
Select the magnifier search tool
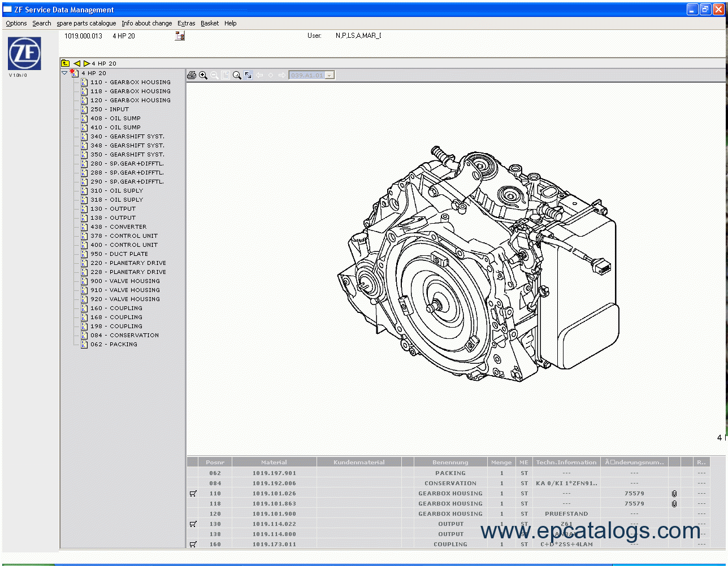click(237, 75)
